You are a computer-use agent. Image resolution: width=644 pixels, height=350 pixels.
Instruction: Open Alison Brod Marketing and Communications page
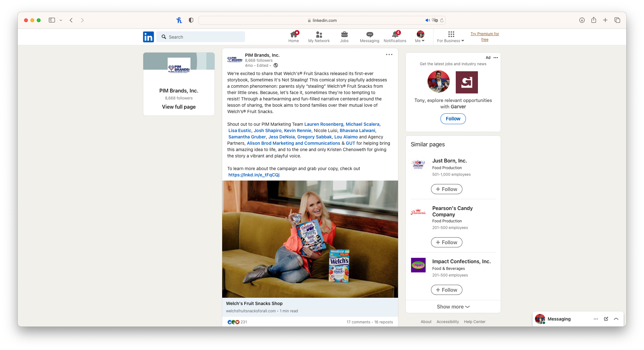tap(293, 143)
